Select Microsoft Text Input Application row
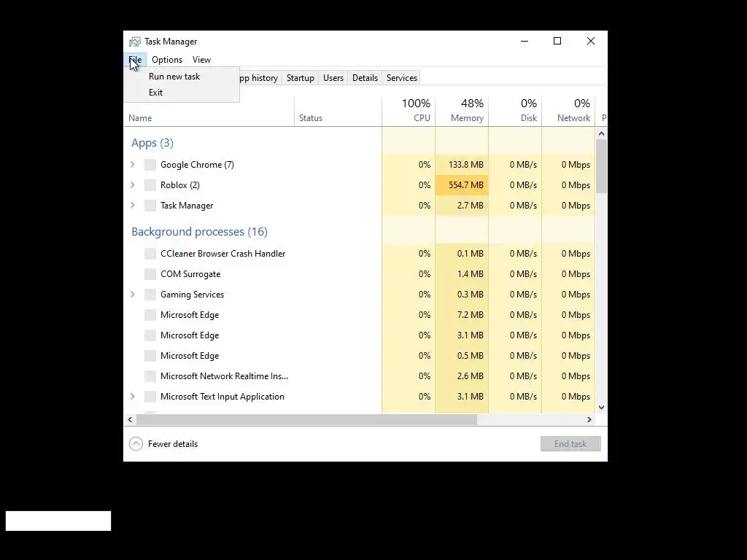The width and height of the screenshot is (747, 560). click(x=360, y=397)
